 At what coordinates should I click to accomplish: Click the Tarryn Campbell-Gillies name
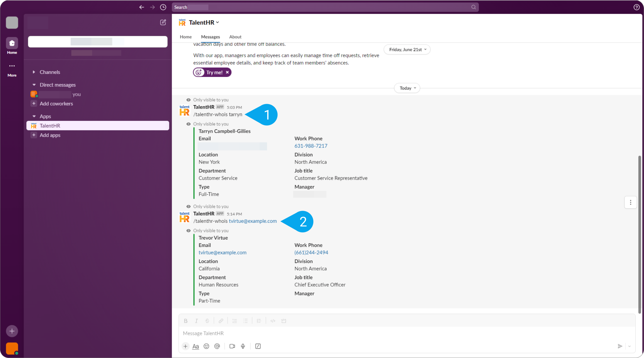225,131
